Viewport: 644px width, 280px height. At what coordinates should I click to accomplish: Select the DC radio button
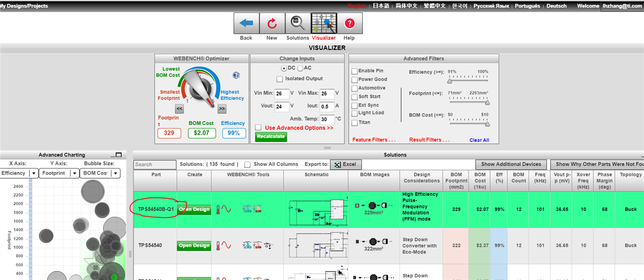pos(284,68)
